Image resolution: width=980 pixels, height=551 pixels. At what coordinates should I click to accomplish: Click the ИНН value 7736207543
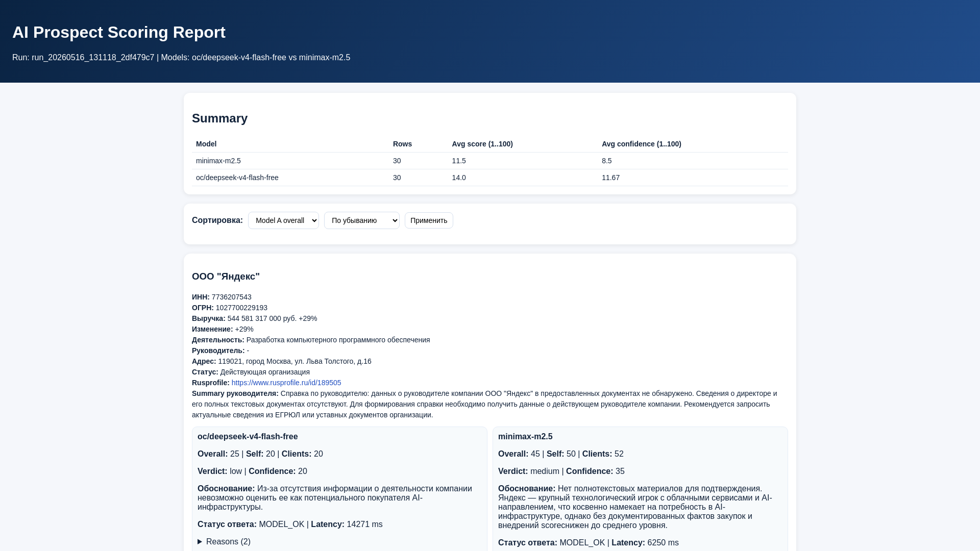click(231, 297)
